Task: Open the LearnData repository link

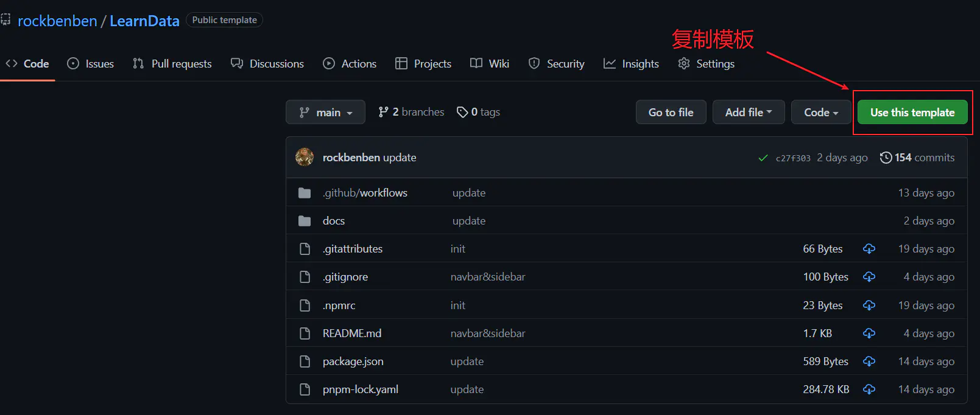Action: pyautogui.click(x=144, y=21)
